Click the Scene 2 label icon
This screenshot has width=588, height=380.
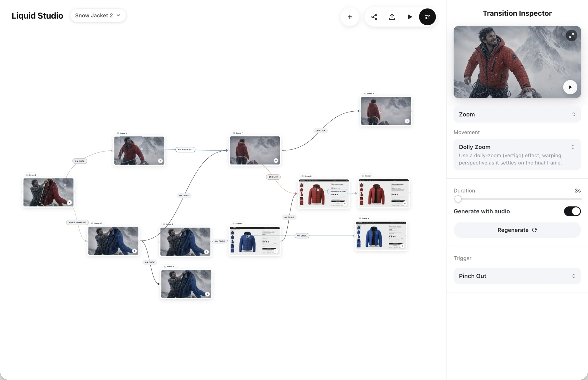pos(365,94)
